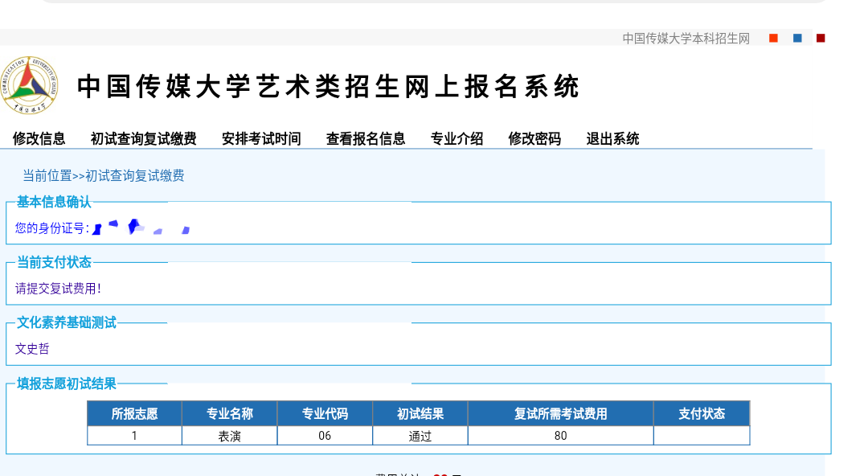Click the 请提交复试费用! message

(x=58, y=289)
